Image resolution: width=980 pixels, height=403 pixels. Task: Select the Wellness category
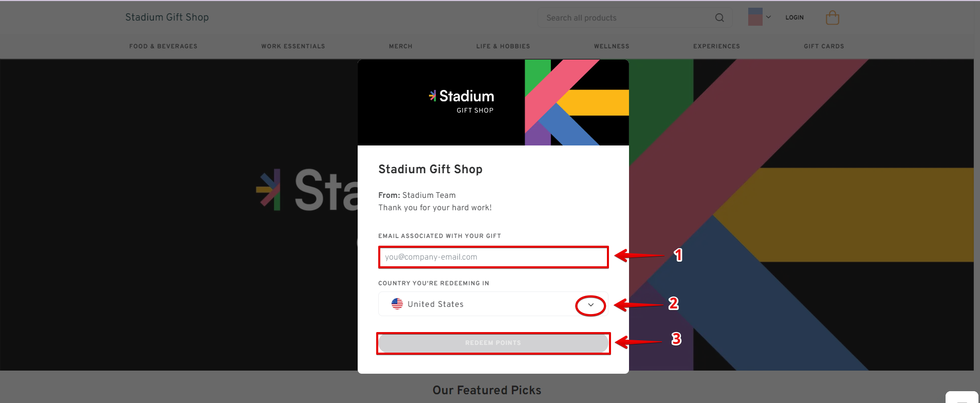coord(612,46)
